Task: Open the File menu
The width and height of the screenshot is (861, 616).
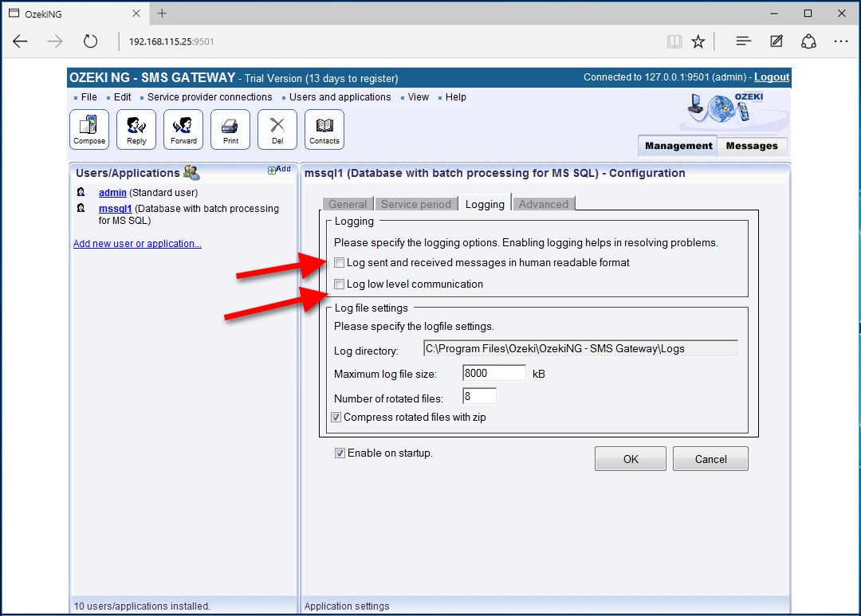Action: [x=88, y=97]
